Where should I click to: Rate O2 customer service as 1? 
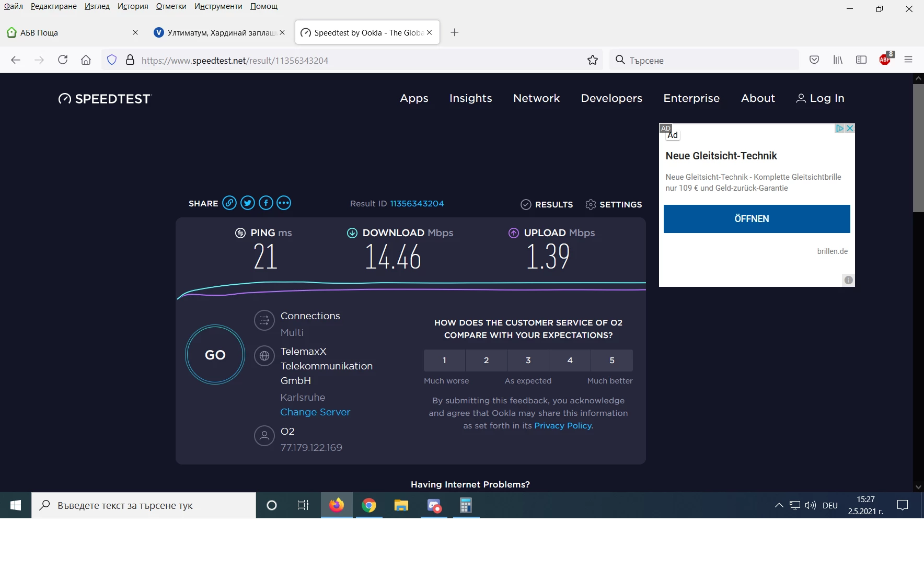[445, 360]
